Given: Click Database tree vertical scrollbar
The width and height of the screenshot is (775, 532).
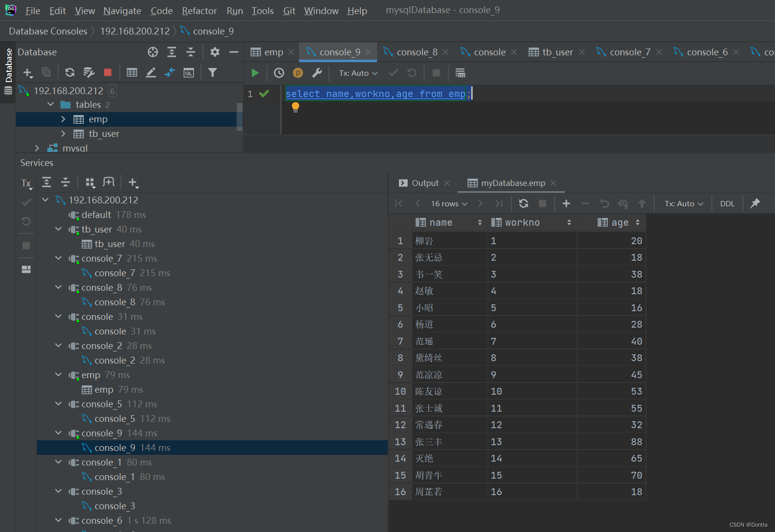Looking at the screenshot, I should 239,116.
